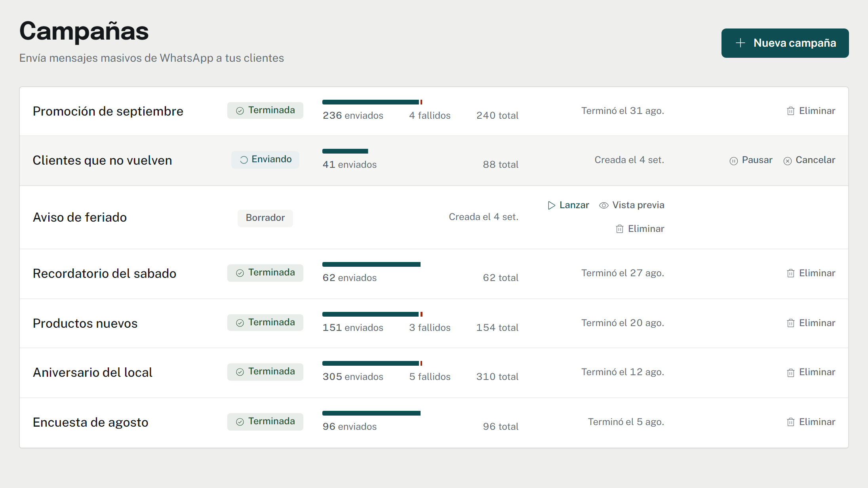Delete the Aniversario del local campaign

[x=811, y=372]
